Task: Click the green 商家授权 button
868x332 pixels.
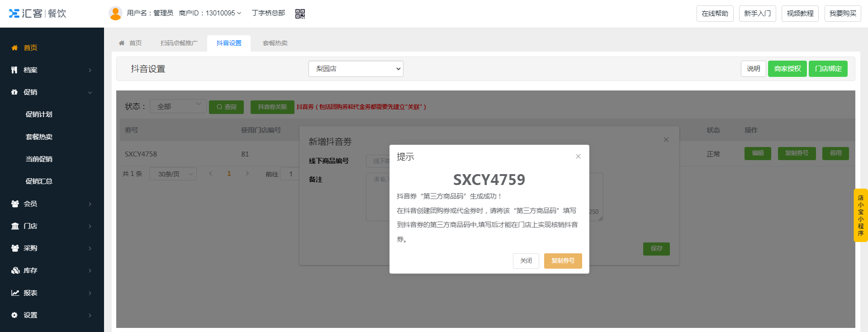Action: (x=787, y=69)
